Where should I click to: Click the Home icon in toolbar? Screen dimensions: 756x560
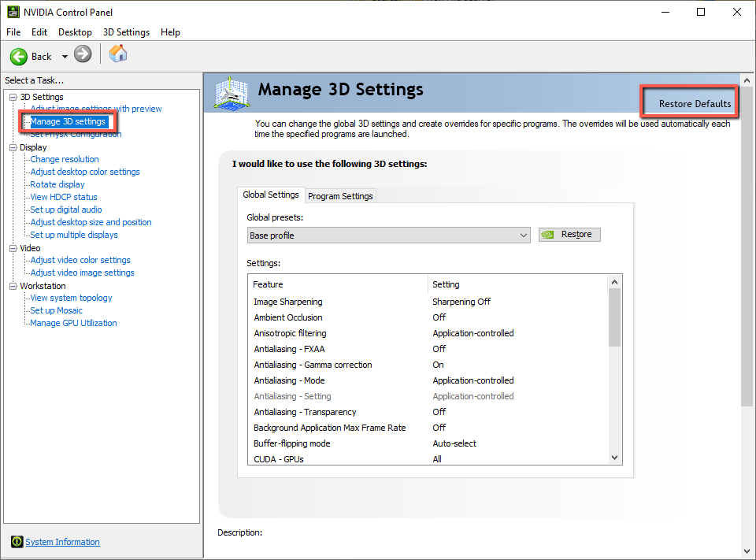117,54
